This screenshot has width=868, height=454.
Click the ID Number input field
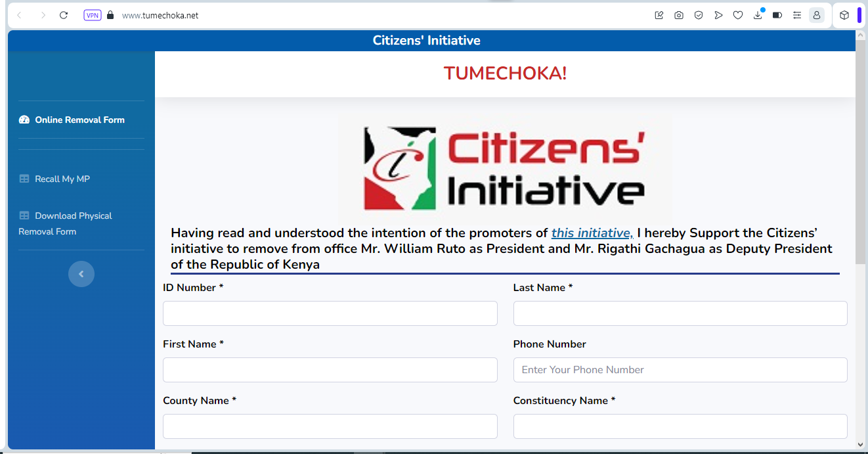point(330,313)
